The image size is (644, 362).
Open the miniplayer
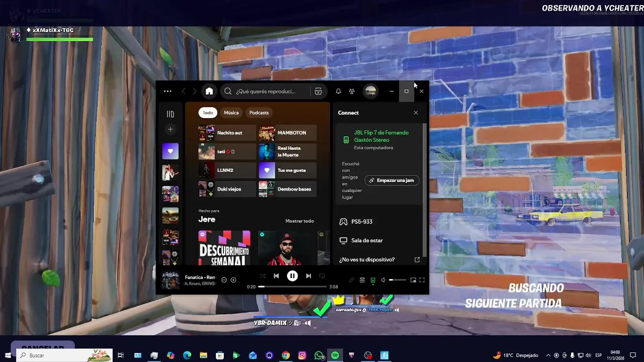413,280
